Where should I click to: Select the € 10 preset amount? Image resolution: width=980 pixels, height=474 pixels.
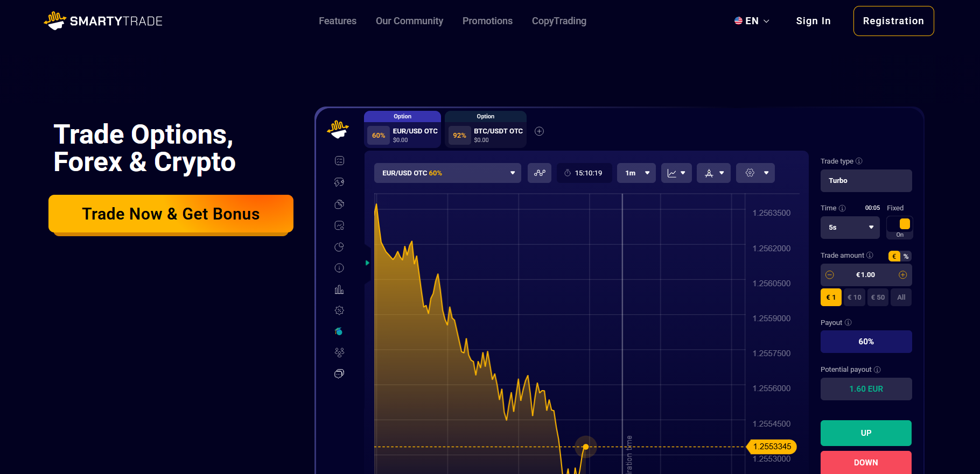click(855, 297)
